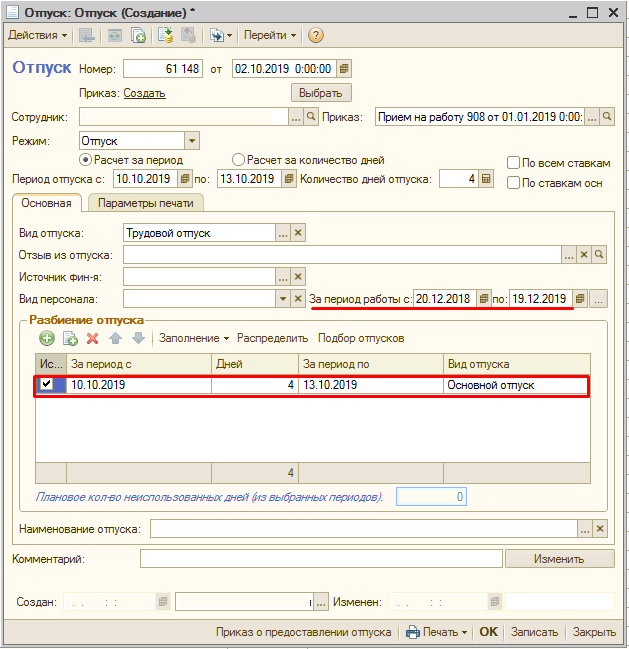Open the 'Действия' menu
This screenshot has width=629, height=649.
click(38, 35)
